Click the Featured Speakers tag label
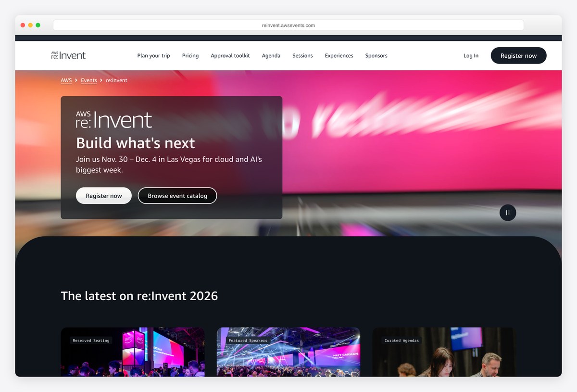Viewport: 577px width, 392px height. pos(248,341)
